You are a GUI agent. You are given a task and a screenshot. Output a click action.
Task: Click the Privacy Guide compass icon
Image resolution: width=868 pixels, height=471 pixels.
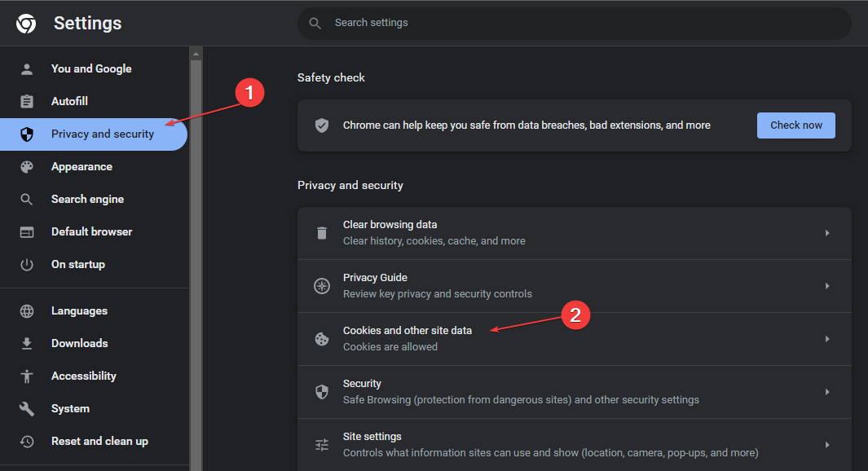point(322,286)
